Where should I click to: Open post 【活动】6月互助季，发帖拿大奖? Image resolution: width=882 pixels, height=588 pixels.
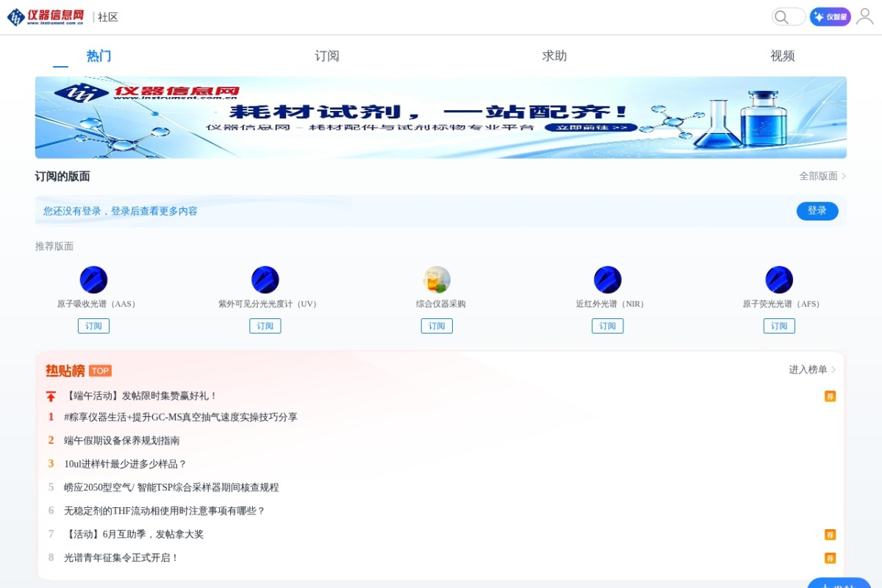pyautogui.click(x=134, y=534)
